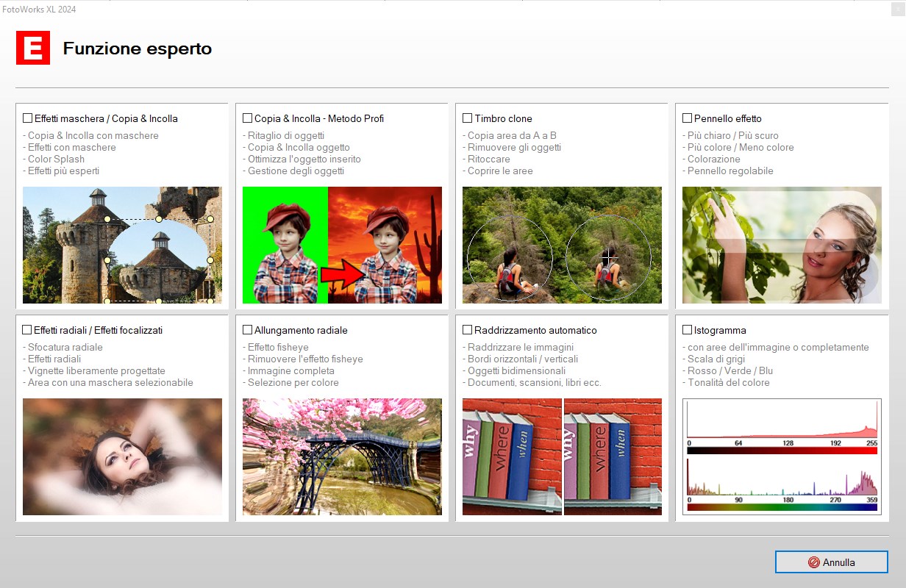Click the woman with leaves brush thumbnail
Viewport: 906px width, 588px height.
[782, 245]
